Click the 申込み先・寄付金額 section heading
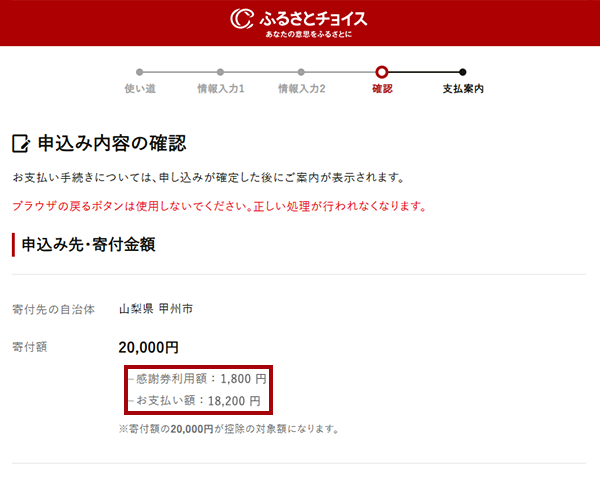This screenshot has width=600, height=496. click(88, 243)
